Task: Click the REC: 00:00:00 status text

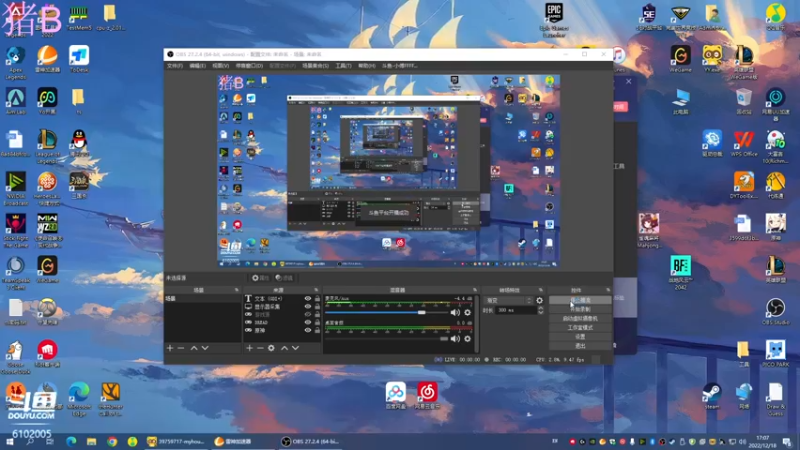Action: click(x=509, y=360)
